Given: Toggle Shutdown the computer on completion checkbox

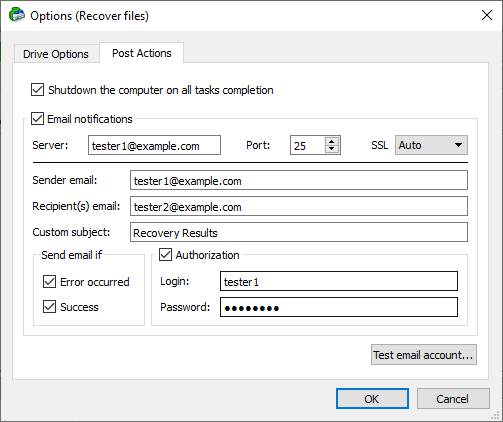Looking at the screenshot, I should click(x=37, y=90).
